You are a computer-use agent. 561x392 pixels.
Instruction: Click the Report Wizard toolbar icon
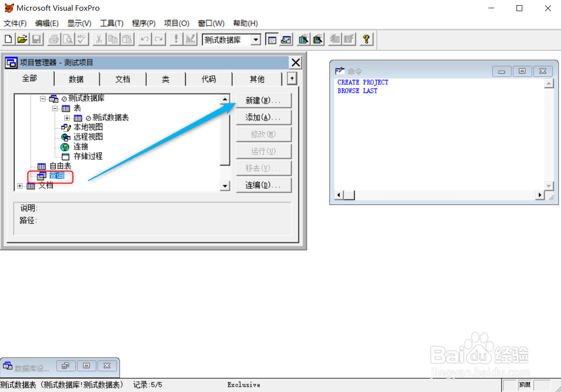pos(318,39)
